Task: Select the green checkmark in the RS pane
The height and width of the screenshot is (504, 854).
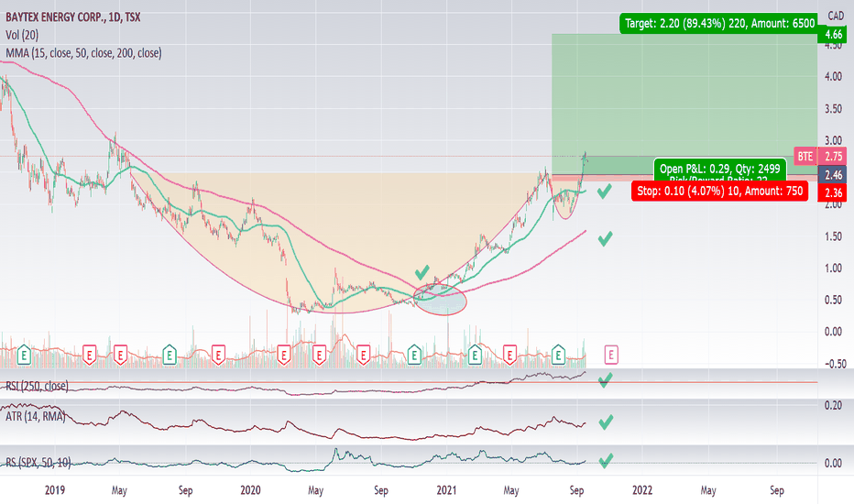Action: 606,461
